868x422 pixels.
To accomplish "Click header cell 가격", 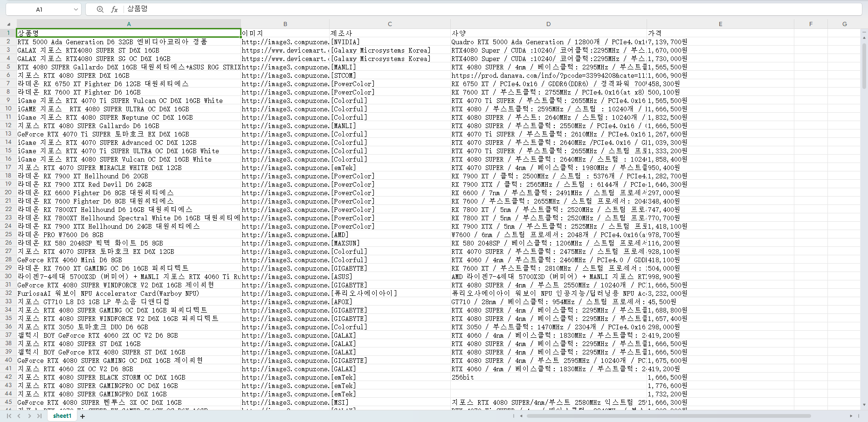I will (x=720, y=33).
